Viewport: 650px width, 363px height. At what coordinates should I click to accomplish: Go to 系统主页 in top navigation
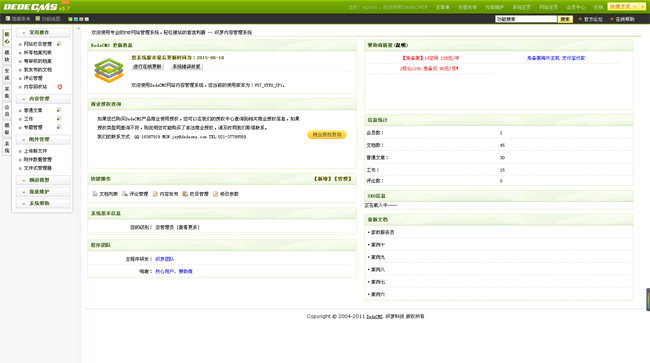(x=521, y=7)
